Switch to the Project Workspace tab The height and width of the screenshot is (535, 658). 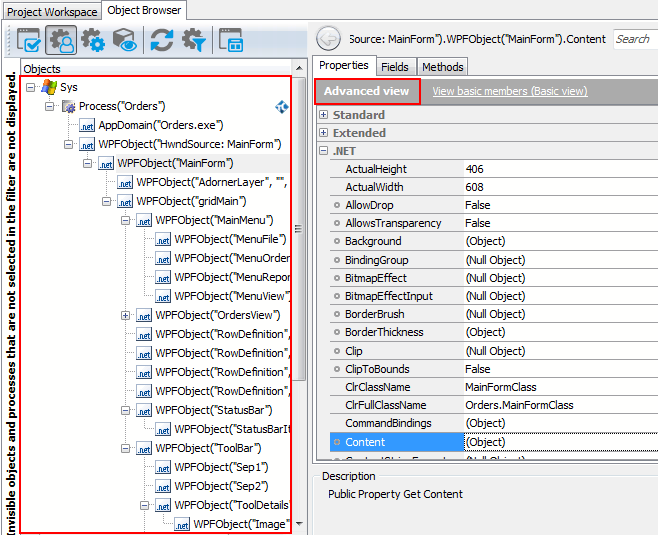(50, 12)
